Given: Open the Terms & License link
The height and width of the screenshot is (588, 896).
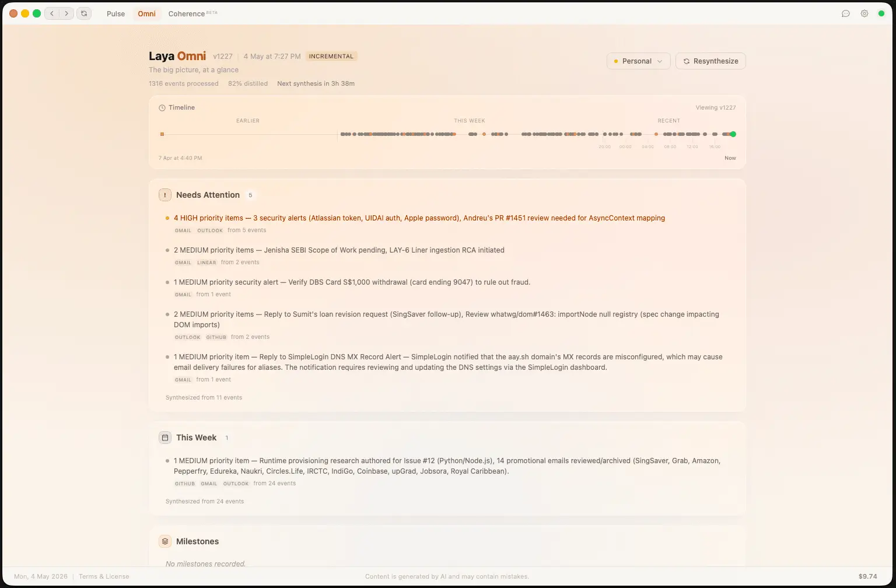Looking at the screenshot, I should pos(104,576).
